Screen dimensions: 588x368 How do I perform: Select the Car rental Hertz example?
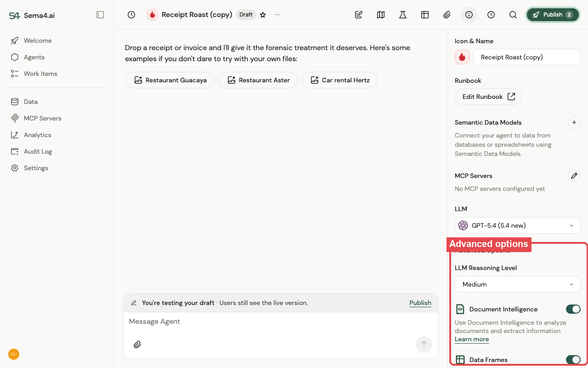tap(339, 80)
